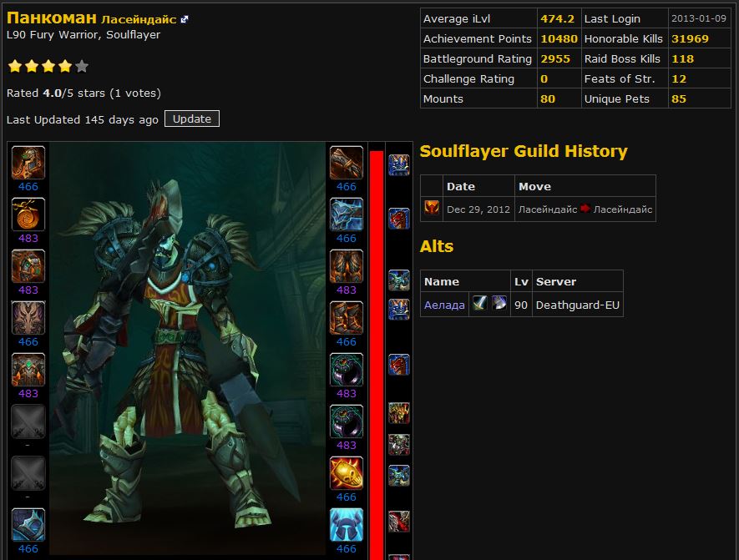Open the Аелада alt character link
The height and width of the screenshot is (560, 739).
click(x=444, y=305)
